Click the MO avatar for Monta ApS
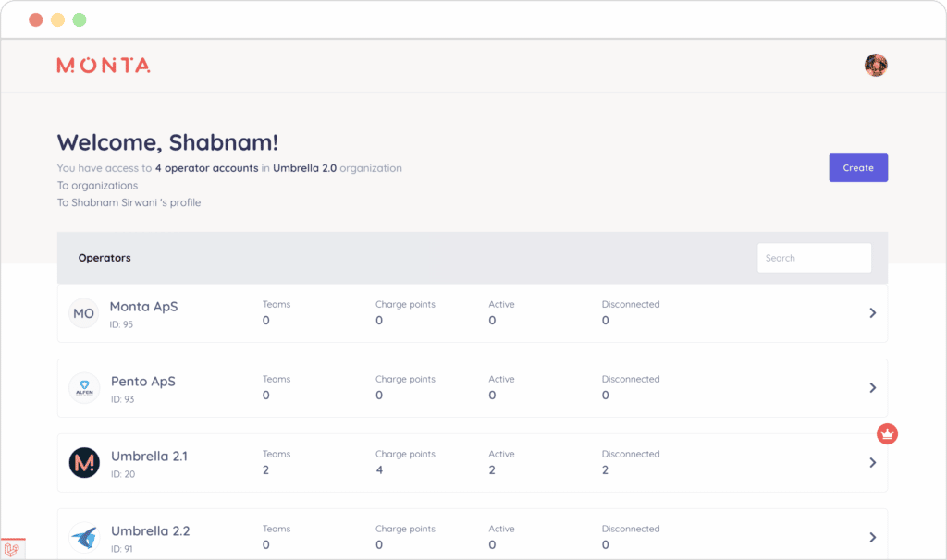This screenshot has height=560, width=947. pos(83,313)
